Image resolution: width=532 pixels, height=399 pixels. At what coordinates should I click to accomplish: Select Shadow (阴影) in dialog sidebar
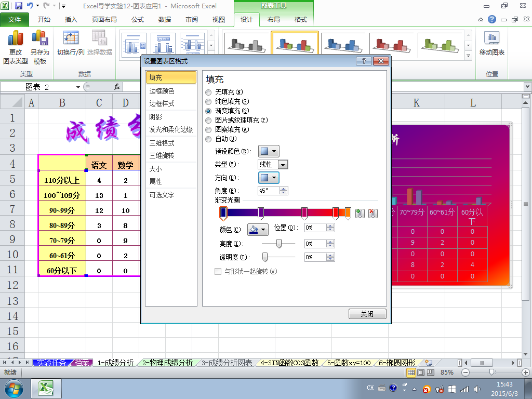[x=171, y=117]
